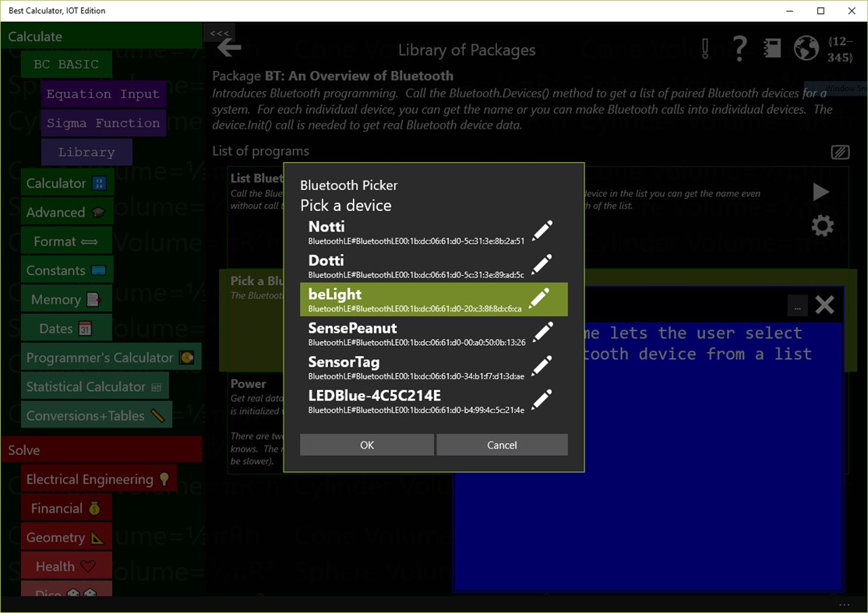Expand the Solve section header
Image resolution: width=868 pixels, height=613 pixels.
pos(24,449)
